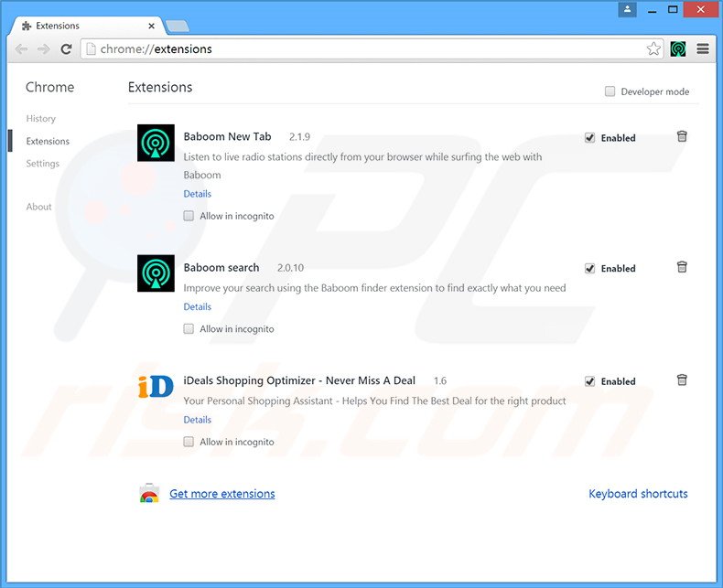Disable the Baboom search extension checkbox
Viewport: 723px width, 588px height.
tap(589, 268)
